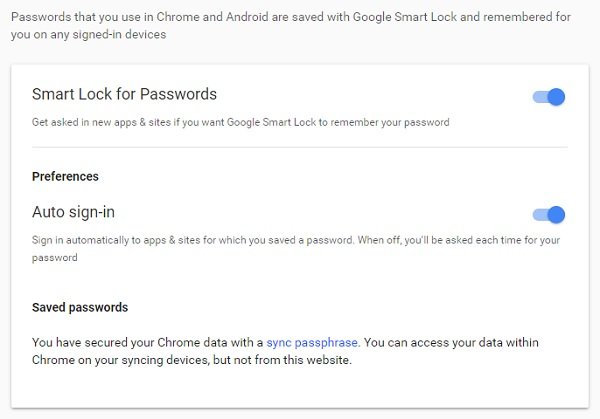Select the Preferences section heading

65,176
